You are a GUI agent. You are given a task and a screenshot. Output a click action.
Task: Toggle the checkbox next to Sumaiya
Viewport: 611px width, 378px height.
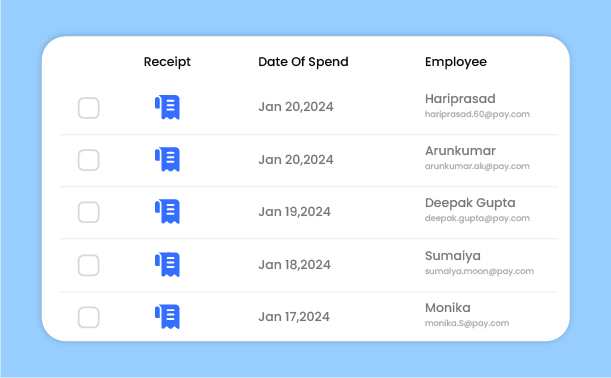pos(88,265)
